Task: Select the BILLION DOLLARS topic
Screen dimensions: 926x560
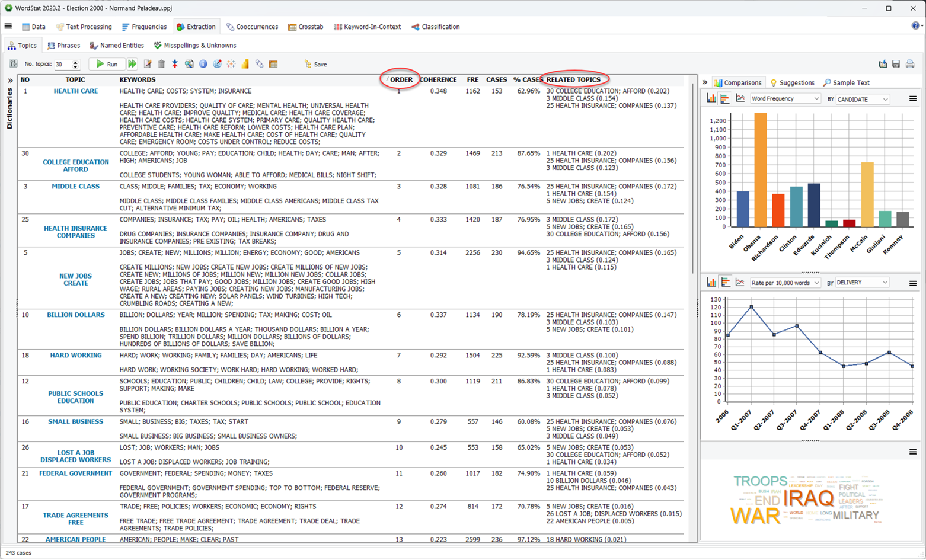Action: [76, 315]
